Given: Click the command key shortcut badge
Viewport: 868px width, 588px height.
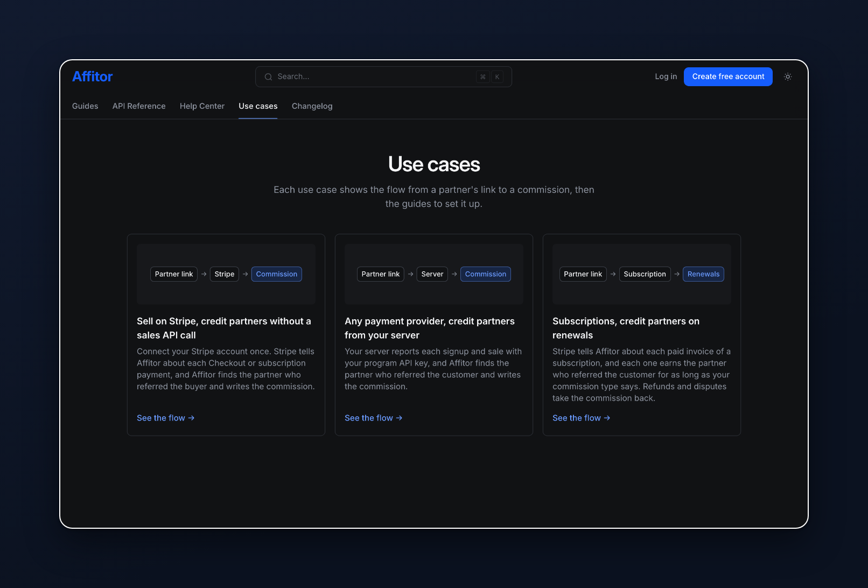Looking at the screenshot, I should point(482,77).
